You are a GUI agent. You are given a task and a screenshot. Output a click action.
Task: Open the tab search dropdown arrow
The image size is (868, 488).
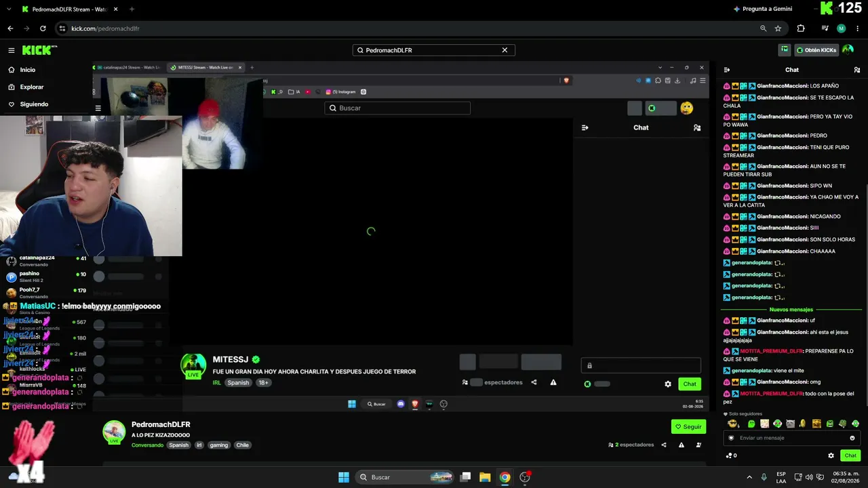pos(8,9)
